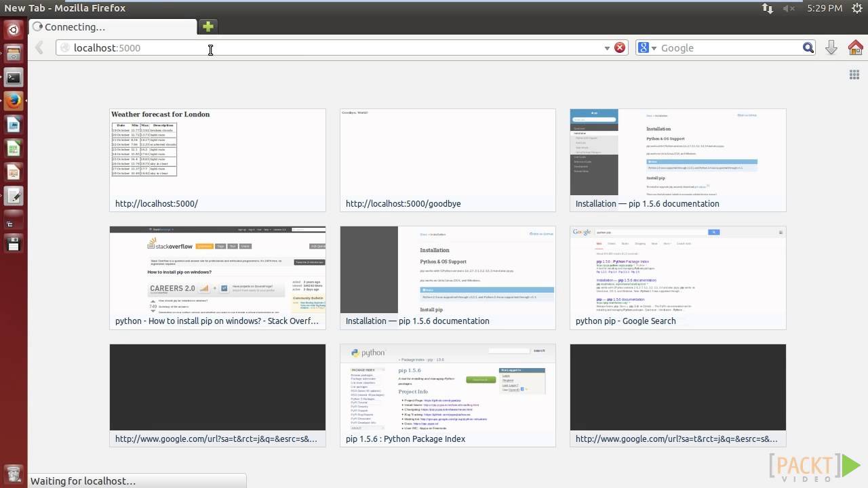This screenshot has width=868, height=488.
Task: Open the Downloads panel
Action: pos(831,47)
